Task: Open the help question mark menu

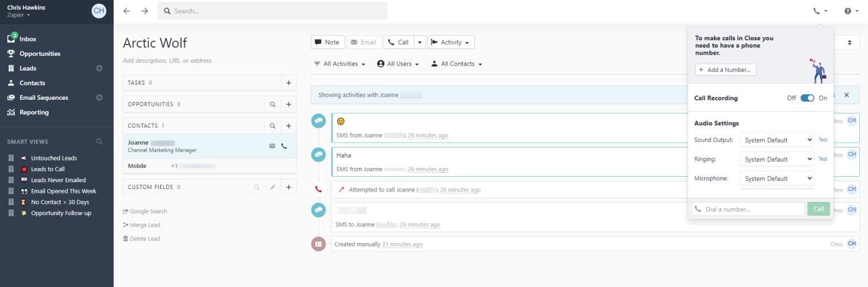Action: (851, 11)
